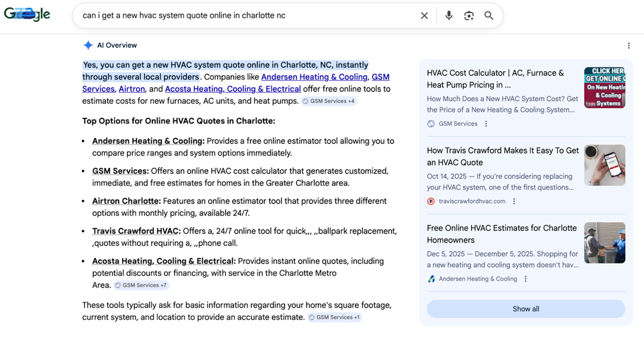
Task: Clear the search query with X
Action: pyautogui.click(x=425, y=16)
